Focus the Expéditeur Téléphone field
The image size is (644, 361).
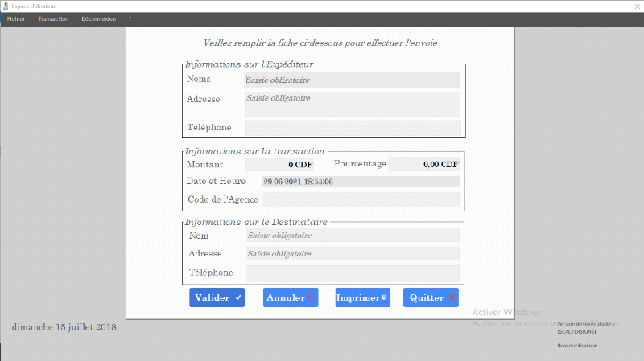[x=353, y=128]
